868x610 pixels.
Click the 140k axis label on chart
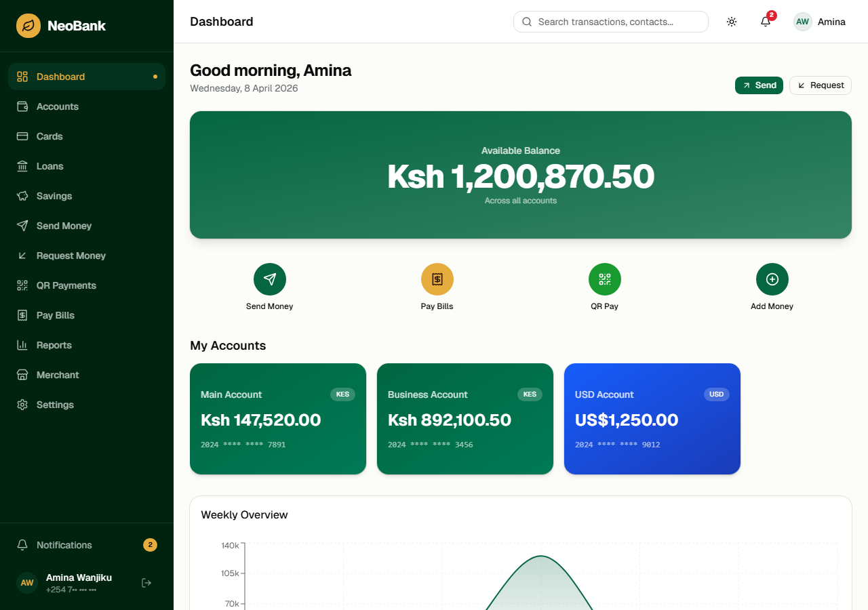coord(230,546)
